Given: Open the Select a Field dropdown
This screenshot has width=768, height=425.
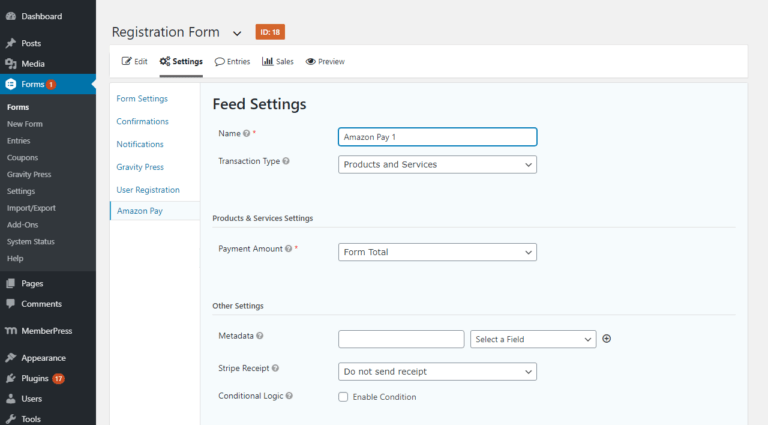Looking at the screenshot, I should pos(533,339).
